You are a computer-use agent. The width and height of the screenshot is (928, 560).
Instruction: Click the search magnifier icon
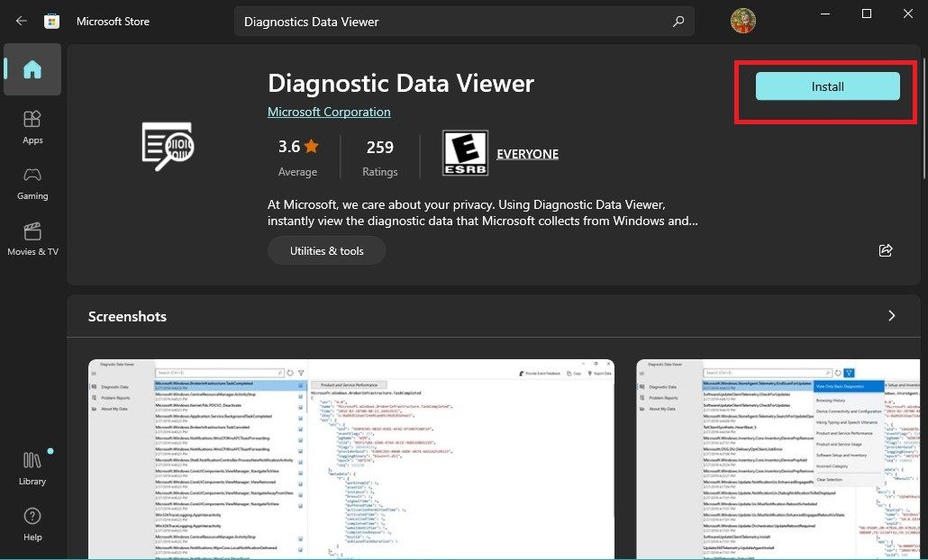pyautogui.click(x=678, y=21)
